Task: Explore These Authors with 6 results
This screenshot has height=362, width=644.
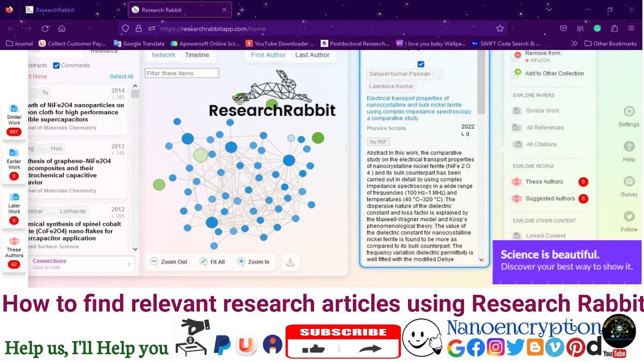Action: [x=549, y=182]
